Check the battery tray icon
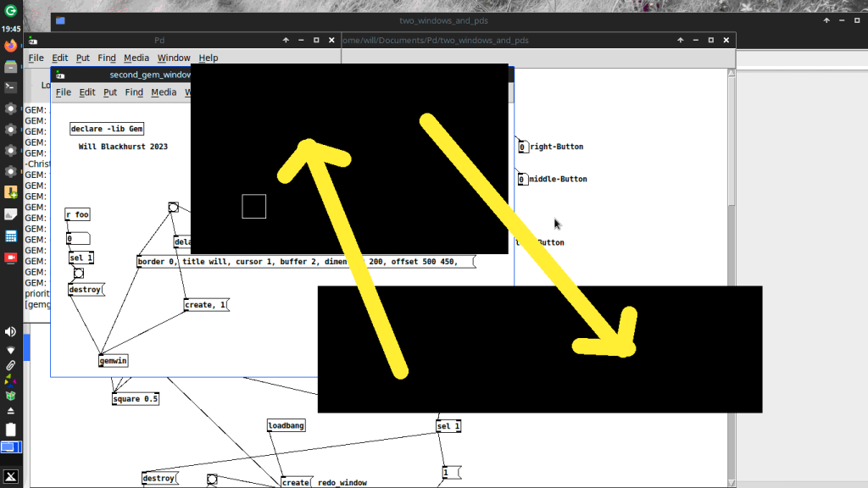Image resolution: width=868 pixels, height=488 pixels. [10, 430]
